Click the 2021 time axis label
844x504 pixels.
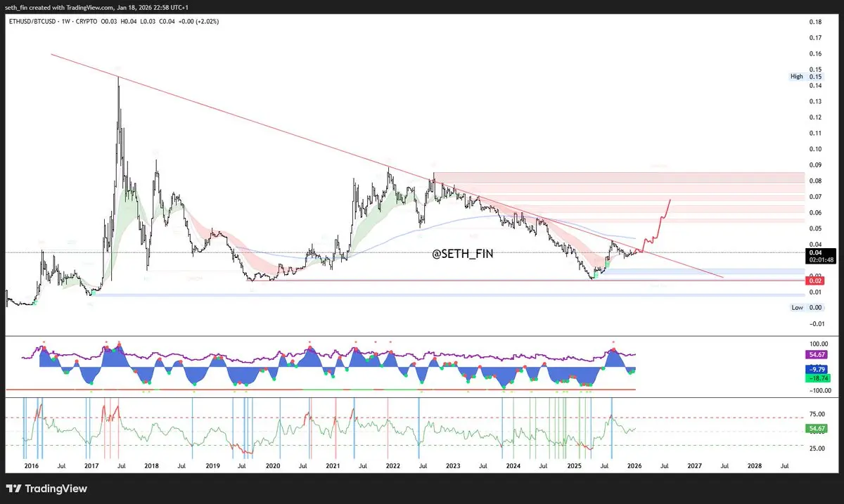[333, 466]
